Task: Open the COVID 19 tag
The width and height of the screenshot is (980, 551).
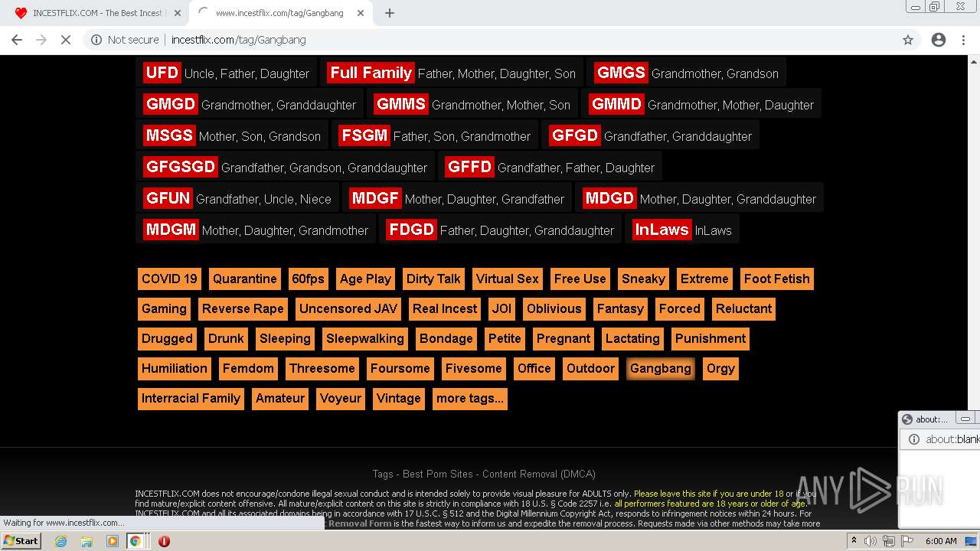Action: pos(169,279)
